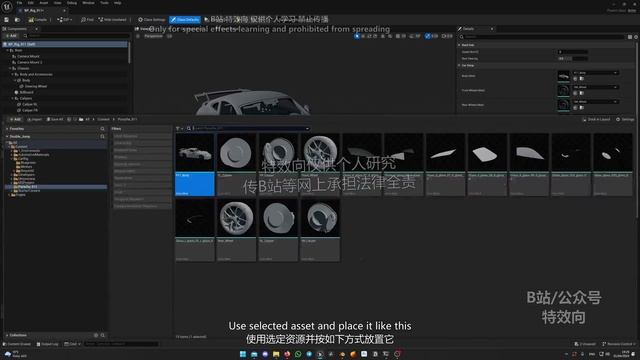The width and height of the screenshot is (640, 360).
Task: Open WhatsApp from the taskbar
Action: 298,354
